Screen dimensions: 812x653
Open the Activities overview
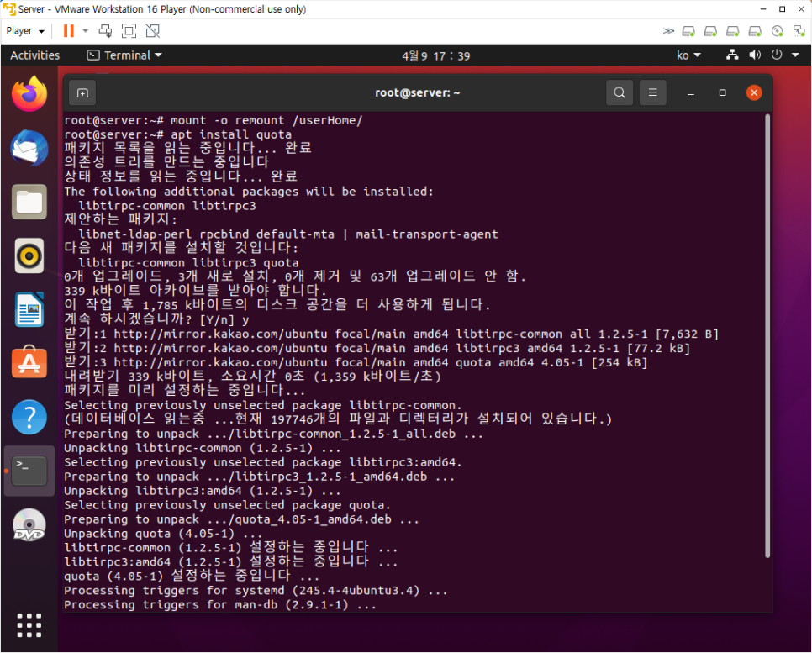click(34, 55)
